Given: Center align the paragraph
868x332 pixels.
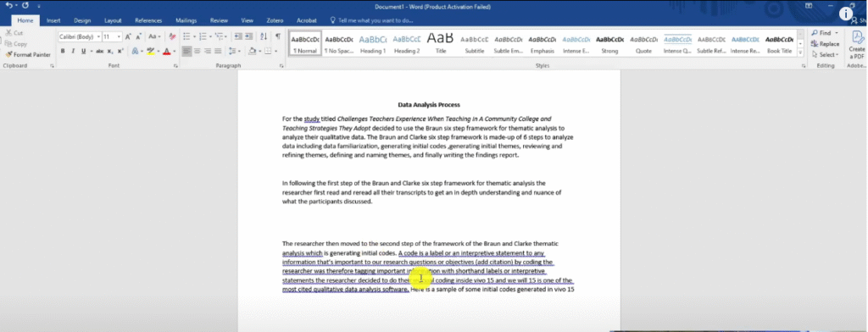Looking at the screenshot, I should pyautogui.click(x=197, y=51).
